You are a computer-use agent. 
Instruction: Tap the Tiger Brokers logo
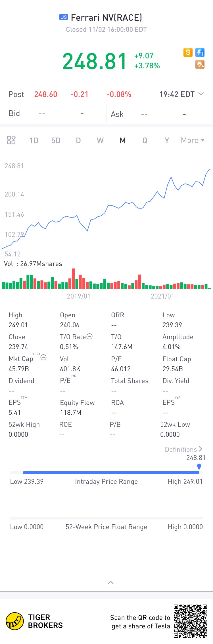15,621
